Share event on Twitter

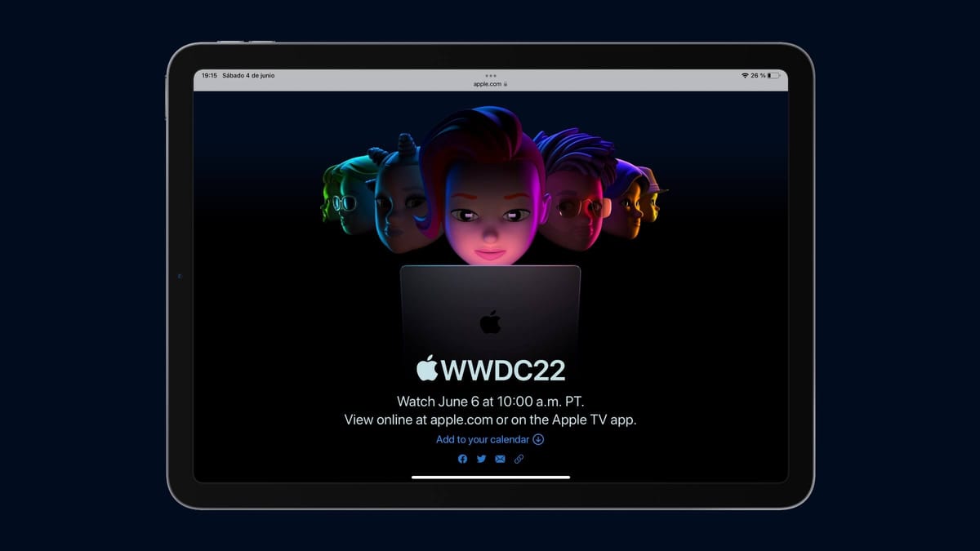tap(481, 459)
